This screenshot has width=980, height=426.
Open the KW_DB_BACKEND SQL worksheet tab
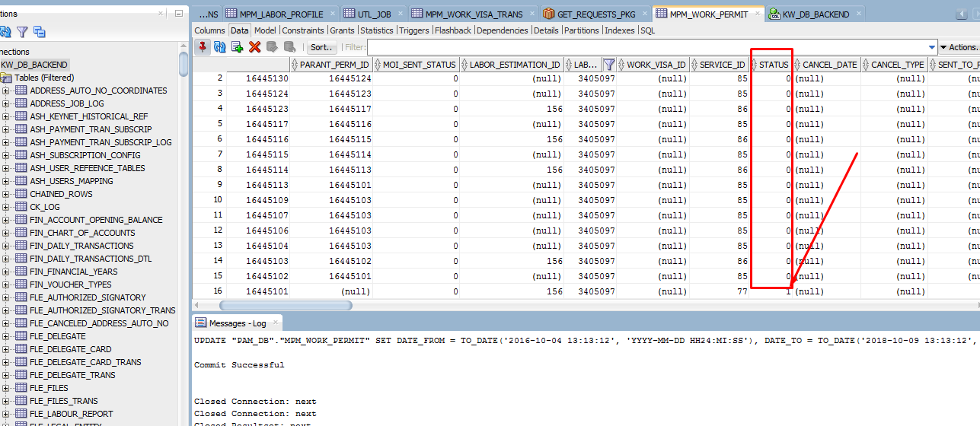point(816,14)
